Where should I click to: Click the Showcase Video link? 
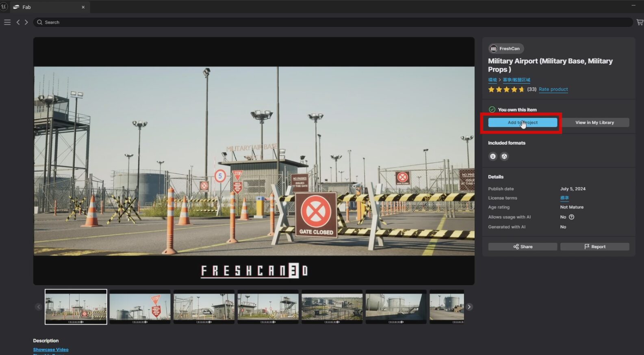tap(51, 349)
